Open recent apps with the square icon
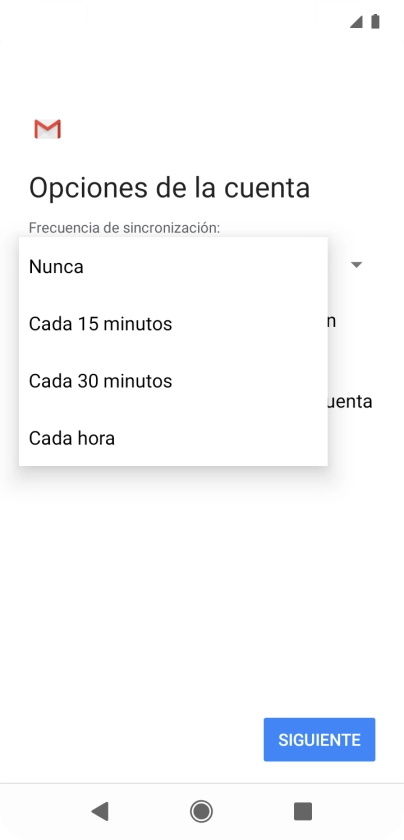The image size is (404, 840). coord(303,812)
